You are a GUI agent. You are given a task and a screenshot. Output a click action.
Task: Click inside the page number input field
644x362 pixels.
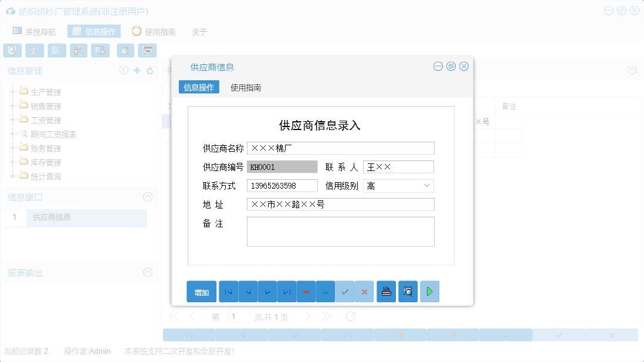239,316
